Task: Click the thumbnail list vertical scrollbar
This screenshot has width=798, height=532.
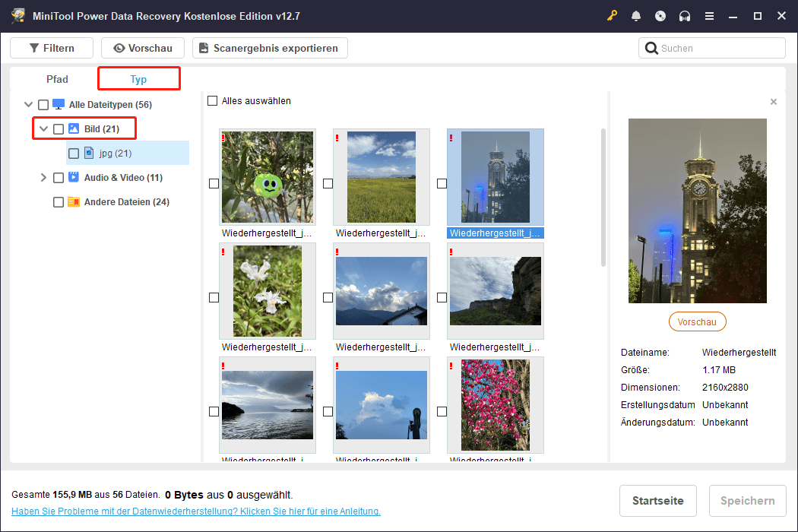Action: pos(603,198)
